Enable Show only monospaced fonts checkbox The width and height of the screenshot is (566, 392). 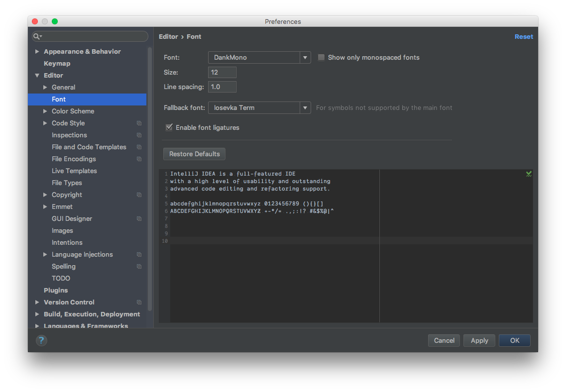coord(322,57)
